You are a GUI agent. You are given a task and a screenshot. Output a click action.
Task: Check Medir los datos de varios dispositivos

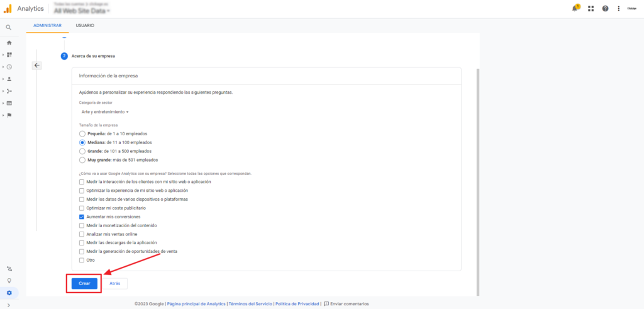[x=81, y=199]
